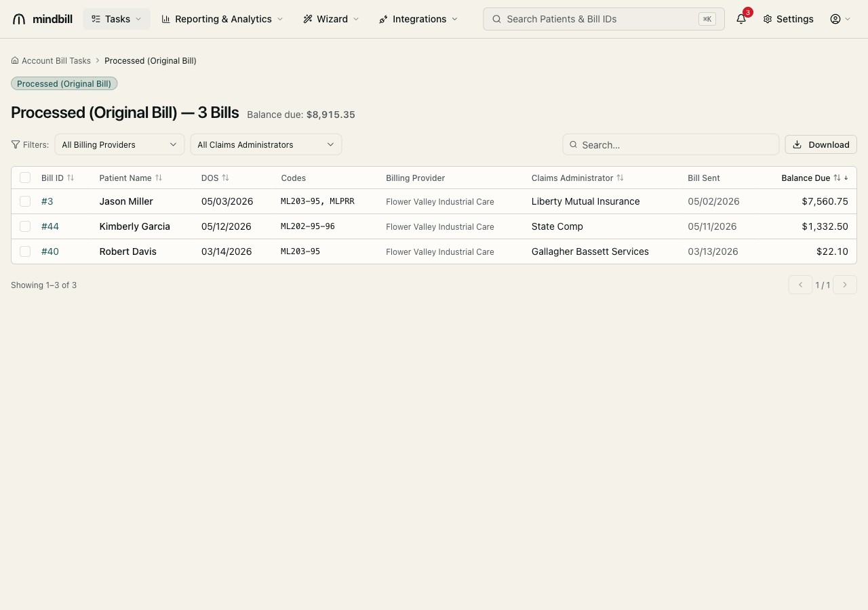Check the box for bill #3
This screenshot has width=868, height=610.
tap(25, 201)
